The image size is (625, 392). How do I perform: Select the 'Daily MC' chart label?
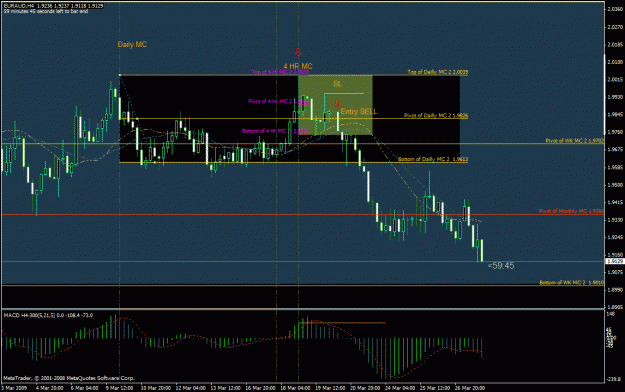(132, 45)
